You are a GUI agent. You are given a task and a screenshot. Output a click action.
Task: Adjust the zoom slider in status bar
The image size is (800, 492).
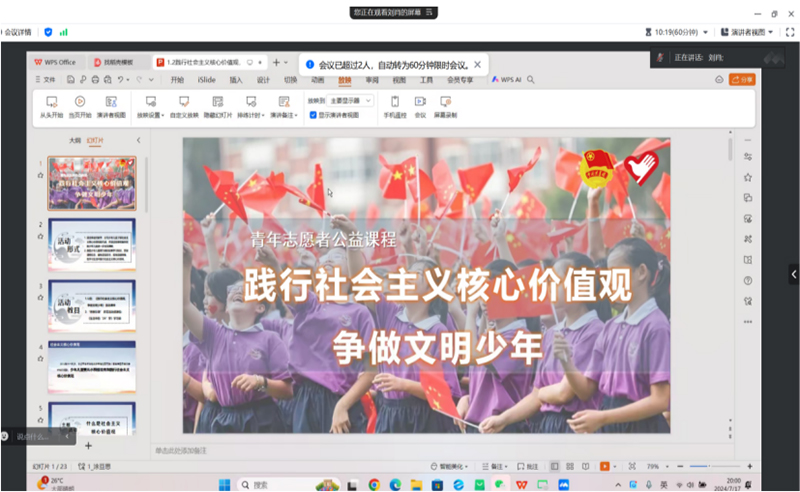[x=714, y=466]
